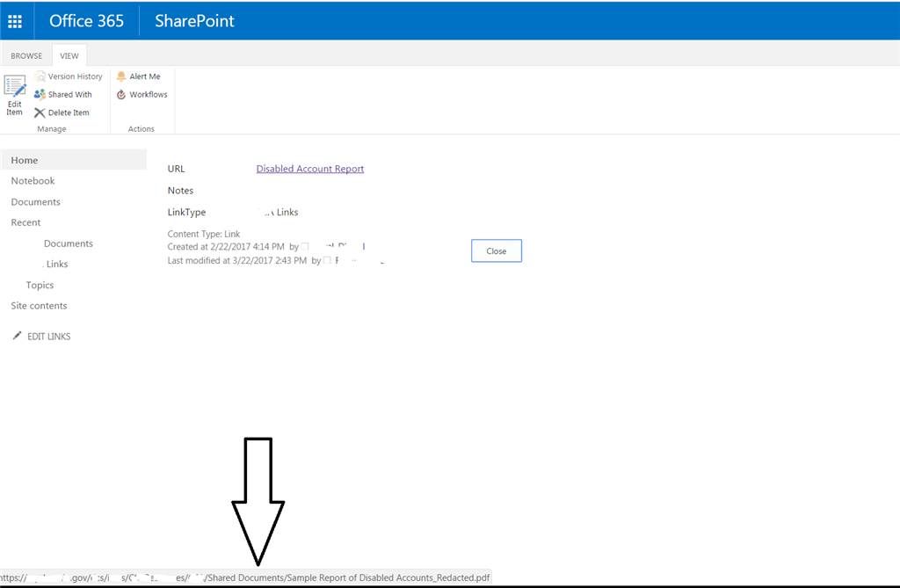This screenshot has height=588, width=900.
Task: Open Site contents in navigation
Action: tap(39, 306)
